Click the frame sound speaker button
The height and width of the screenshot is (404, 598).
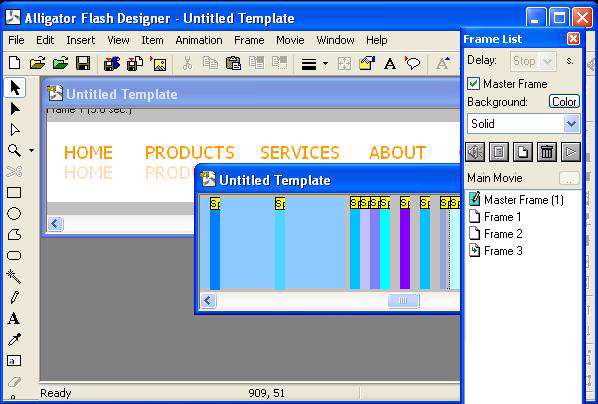click(475, 152)
